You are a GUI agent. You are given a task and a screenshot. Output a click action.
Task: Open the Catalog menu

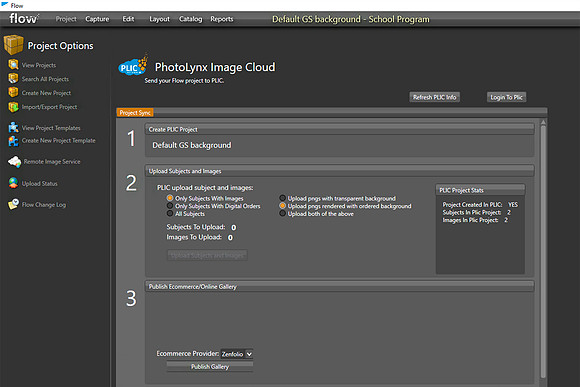point(190,19)
